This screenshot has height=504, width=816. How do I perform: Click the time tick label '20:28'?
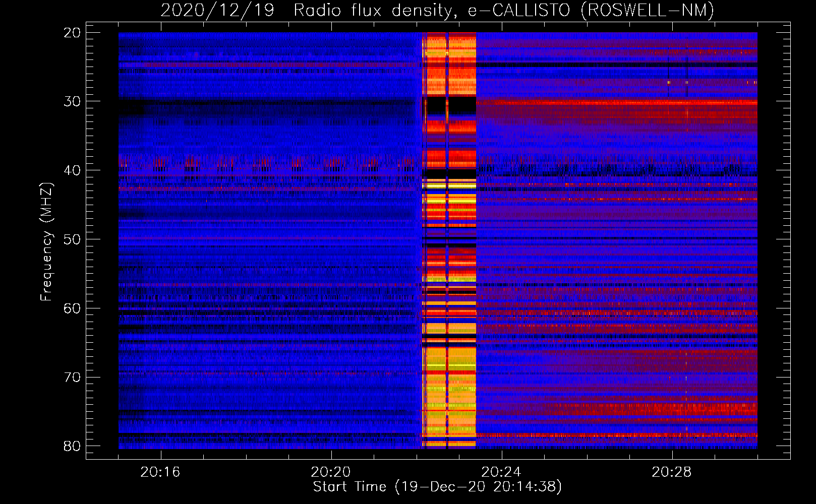(x=672, y=472)
